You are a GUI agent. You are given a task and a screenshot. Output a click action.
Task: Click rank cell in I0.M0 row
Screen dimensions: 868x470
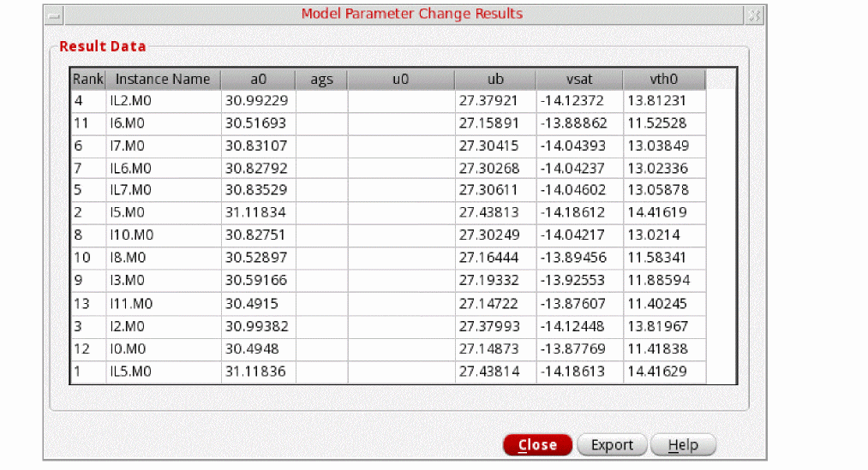tap(88, 349)
